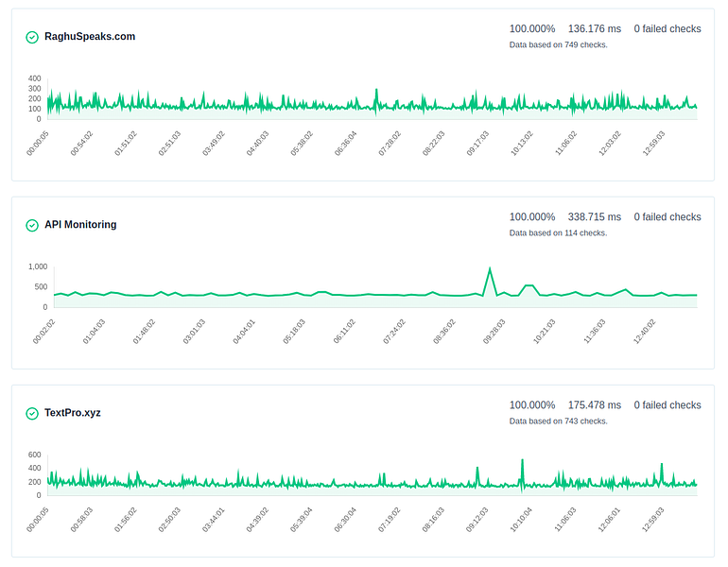728x567 pixels.
Task: Click the 07:28:02 axis label in RaghuSpeaks chart
Action: pyautogui.click(x=390, y=144)
